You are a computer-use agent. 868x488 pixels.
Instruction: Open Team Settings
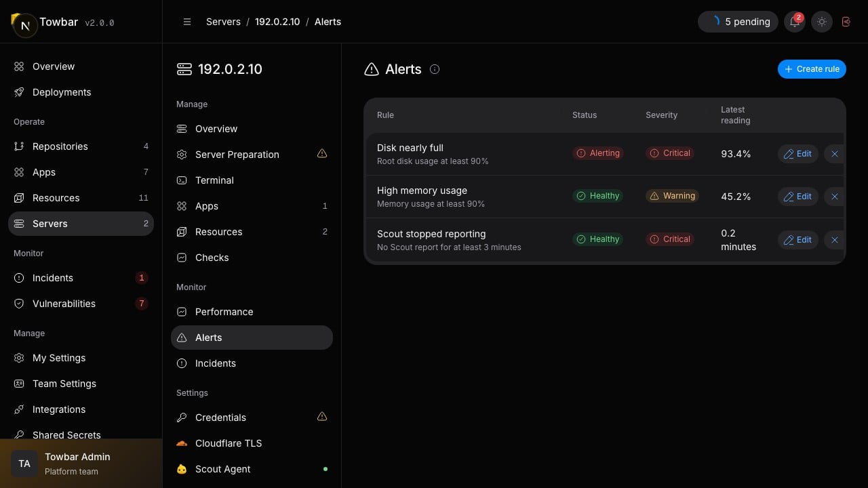tap(81, 384)
